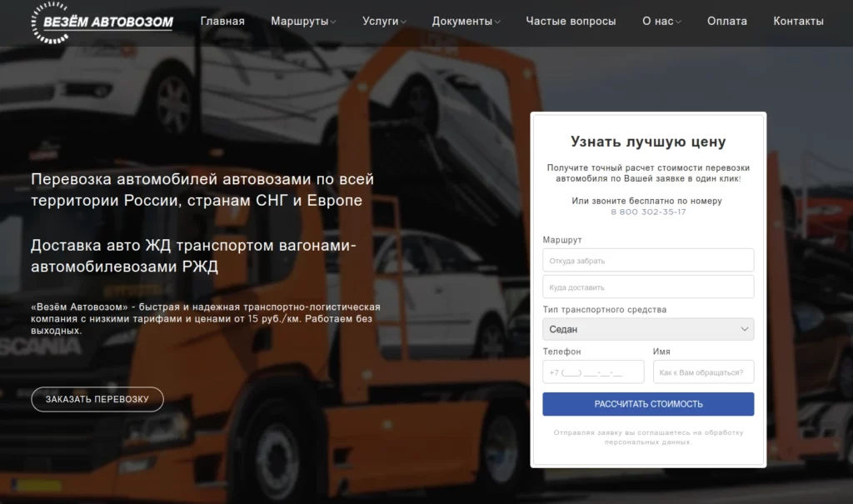Click the chevron in vehicle type selector

tap(744, 329)
